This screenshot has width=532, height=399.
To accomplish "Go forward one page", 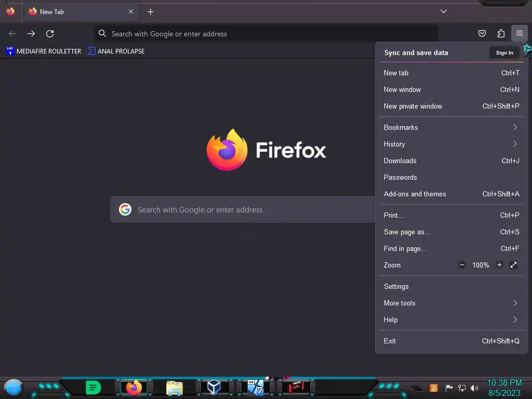I will point(31,34).
